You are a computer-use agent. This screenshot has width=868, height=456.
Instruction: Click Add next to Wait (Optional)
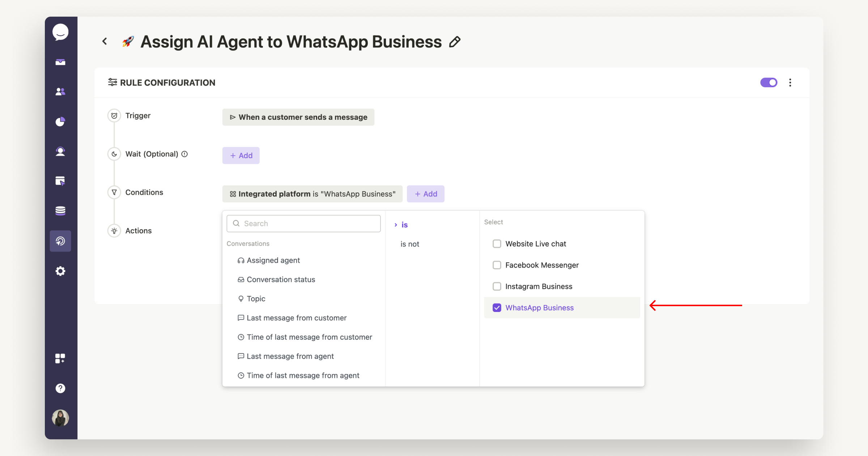coord(241,155)
